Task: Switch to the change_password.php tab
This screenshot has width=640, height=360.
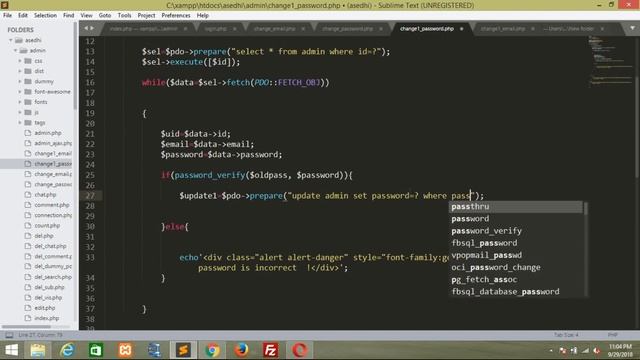Action: [347, 29]
